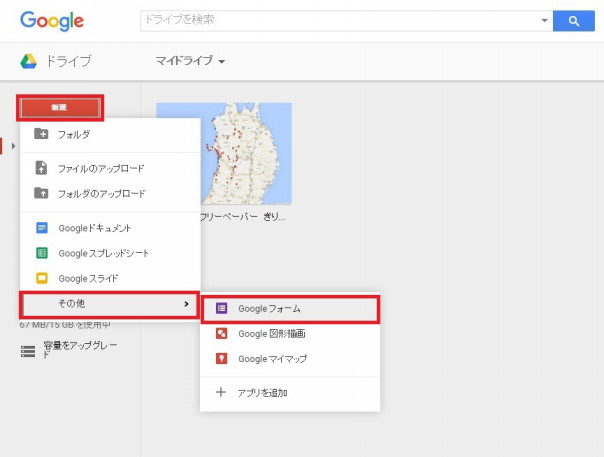Open the マイドライブ dropdown
This screenshot has width=604, height=457.
(x=190, y=61)
